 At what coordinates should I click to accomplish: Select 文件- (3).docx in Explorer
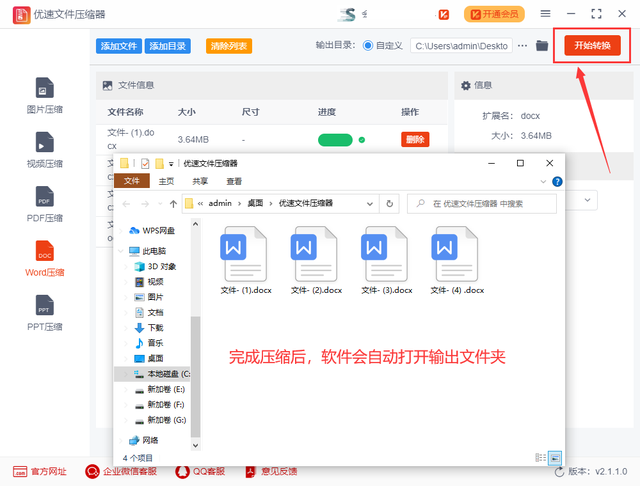[x=387, y=260]
